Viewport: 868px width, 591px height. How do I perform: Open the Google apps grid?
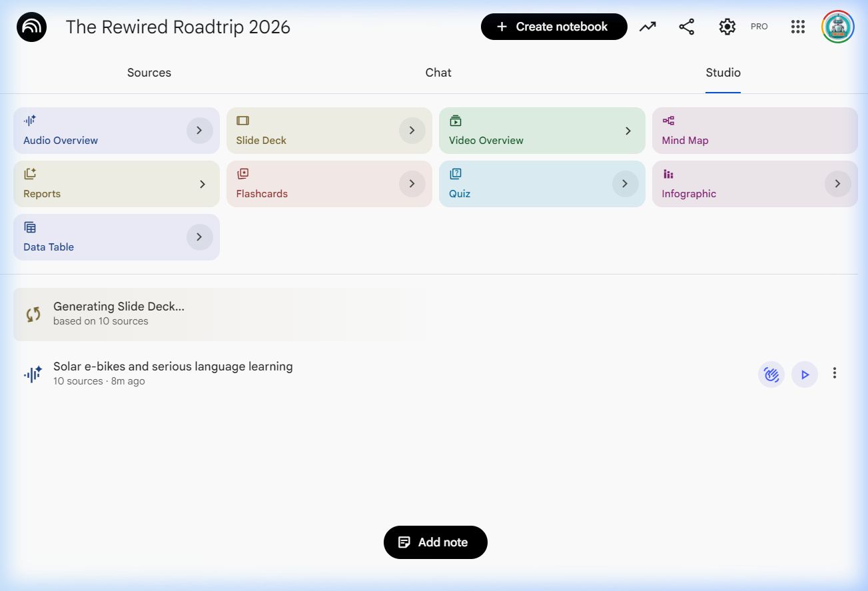pos(797,27)
